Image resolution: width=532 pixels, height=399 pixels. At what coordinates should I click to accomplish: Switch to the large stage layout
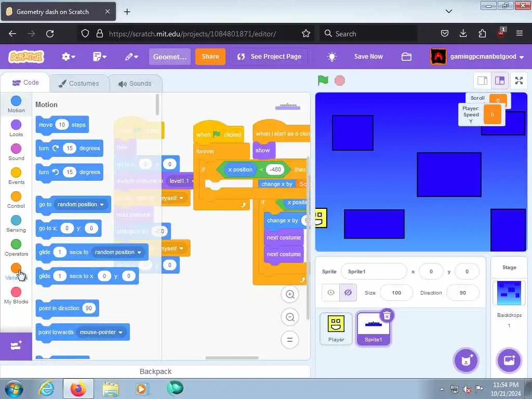coord(500,81)
